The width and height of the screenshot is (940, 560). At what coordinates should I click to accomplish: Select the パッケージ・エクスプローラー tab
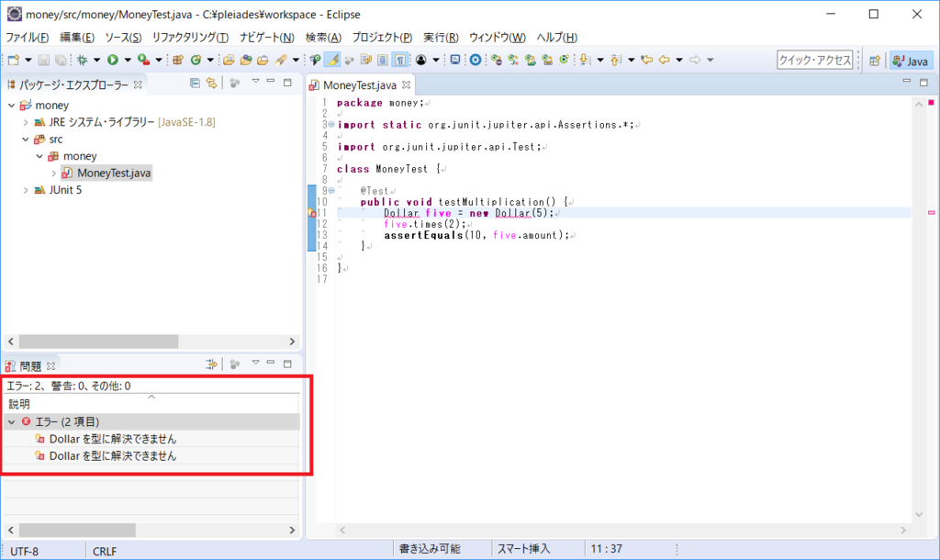(x=73, y=84)
